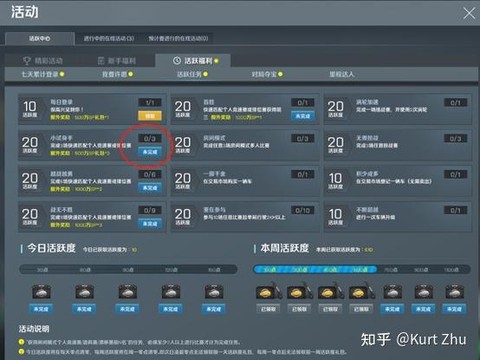Click 未完成 button beside the 0/6 counter

tap(150, 188)
